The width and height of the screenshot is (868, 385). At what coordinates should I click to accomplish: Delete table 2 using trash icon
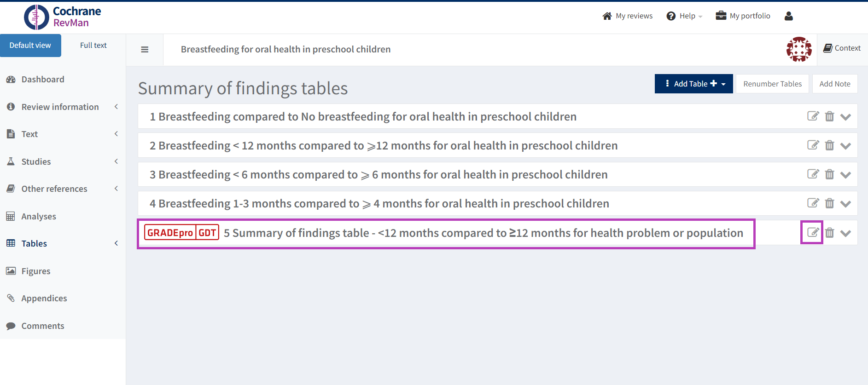(x=829, y=145)
